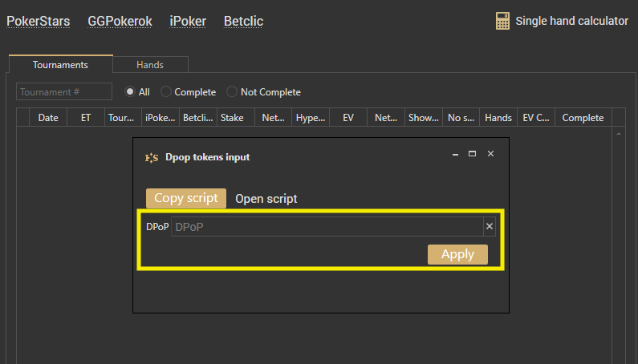Click the Single hand calculator icon

click(503, 22)
